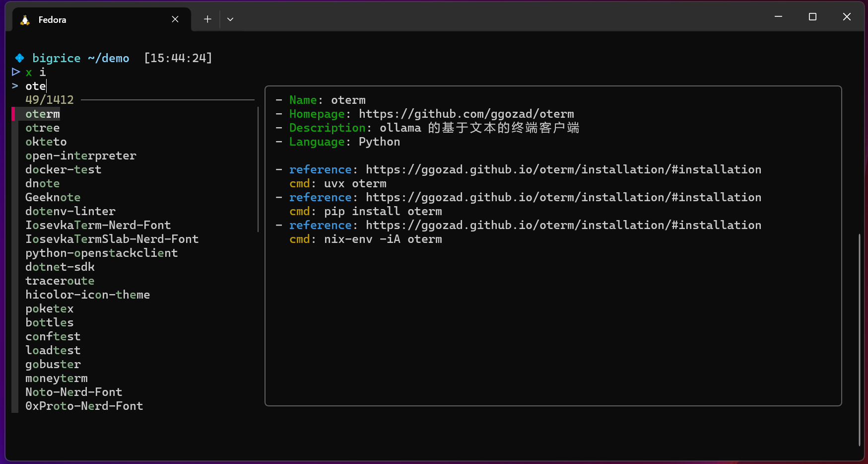Select 'IosevkaTerm-Nerd-Font' entry
The image size is (868, 464).
tap(98, 225)
